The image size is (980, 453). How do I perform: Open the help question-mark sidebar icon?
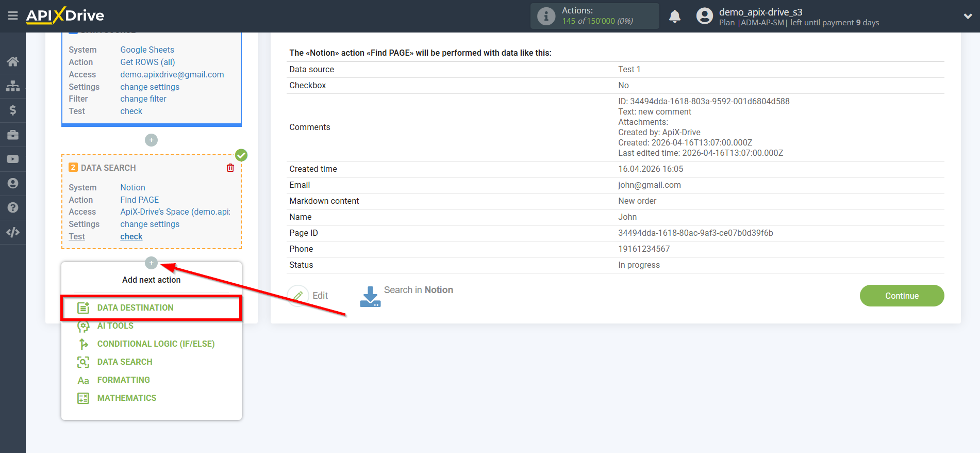(13, 207)
